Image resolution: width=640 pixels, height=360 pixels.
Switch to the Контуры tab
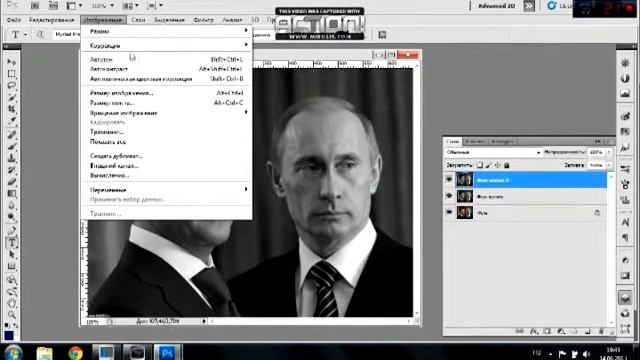[x=503, y=141]
